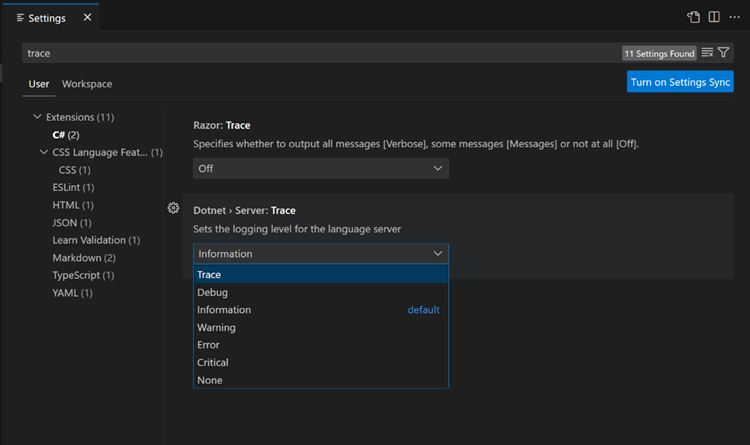Viewport: 750px width, 445px height.
Task: Clear the settings search input icon
Action: (x=707, y=53)
